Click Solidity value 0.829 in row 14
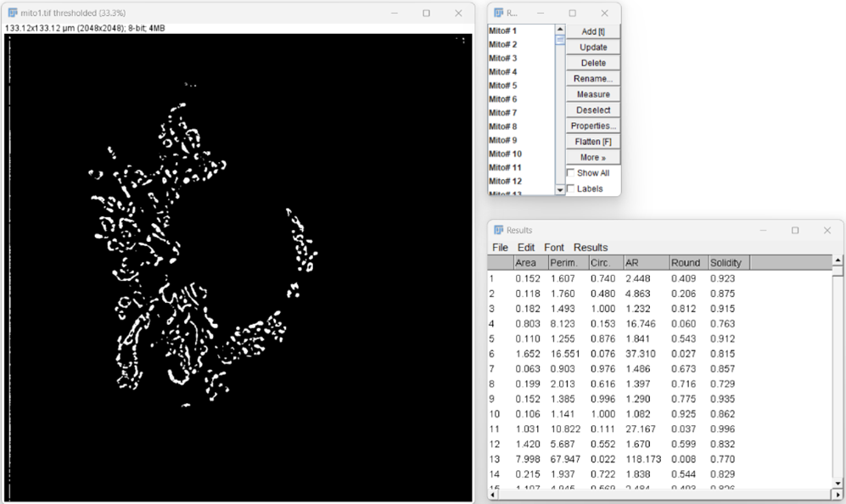The height and width of the screenshot is (504, 846). 722,474
